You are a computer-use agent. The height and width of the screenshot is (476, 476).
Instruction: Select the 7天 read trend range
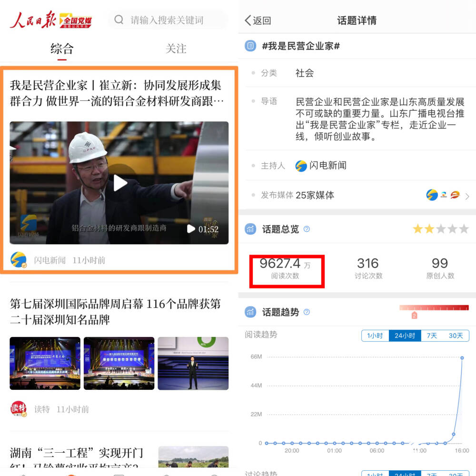point(432,336)
